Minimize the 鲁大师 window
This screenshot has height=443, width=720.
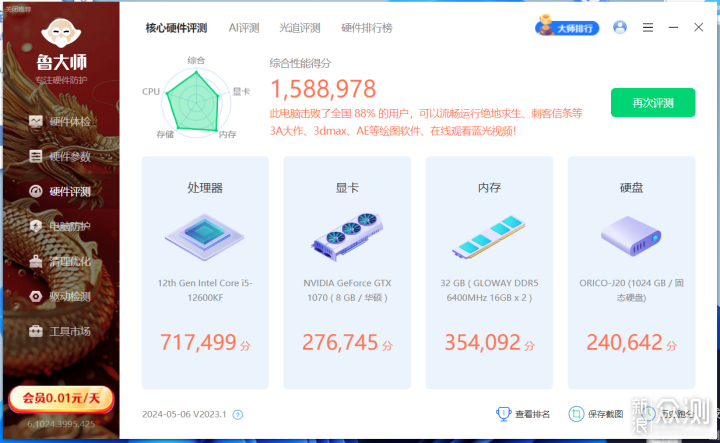[673, 28]
